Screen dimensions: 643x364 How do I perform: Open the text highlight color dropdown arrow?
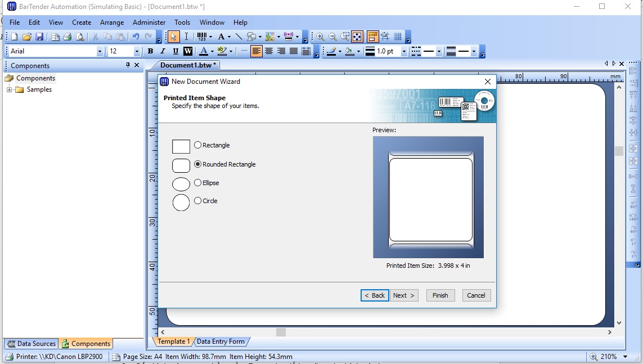coord(231,52)
